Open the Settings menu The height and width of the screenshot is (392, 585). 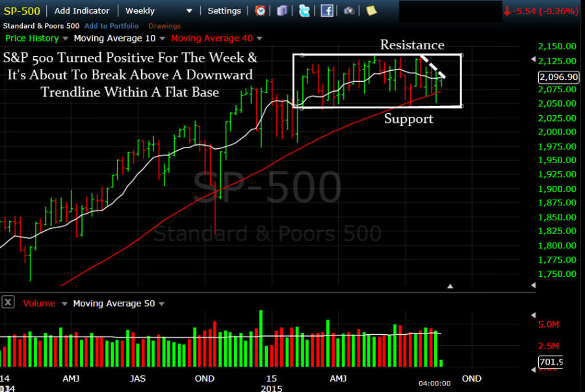[x=224, y=11]
